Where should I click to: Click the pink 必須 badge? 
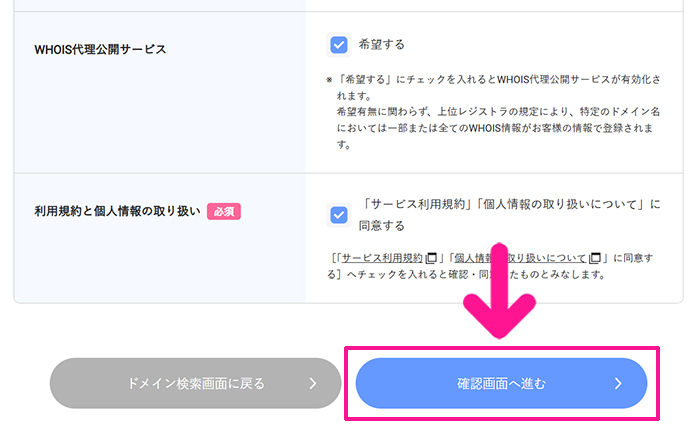(x=224, y=211)
